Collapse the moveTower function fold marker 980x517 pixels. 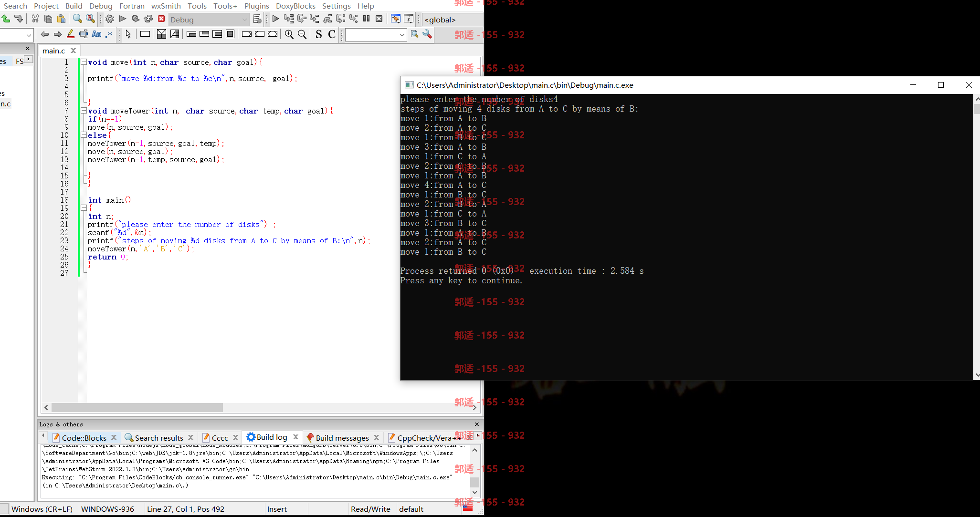(84, 111)
